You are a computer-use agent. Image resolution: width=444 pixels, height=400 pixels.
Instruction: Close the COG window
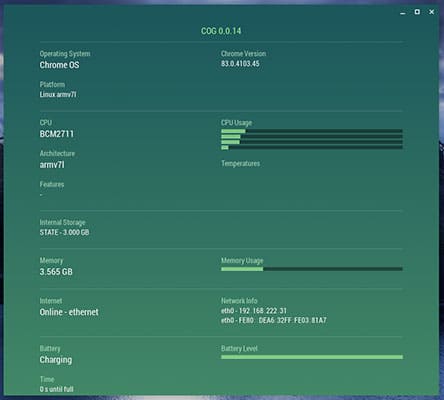[x=431, y=12]
